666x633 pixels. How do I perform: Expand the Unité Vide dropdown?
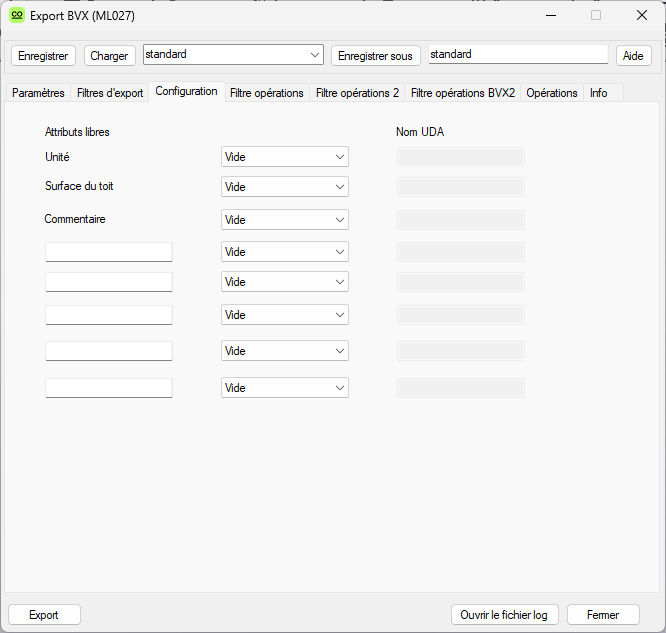[x=285, y=157]
